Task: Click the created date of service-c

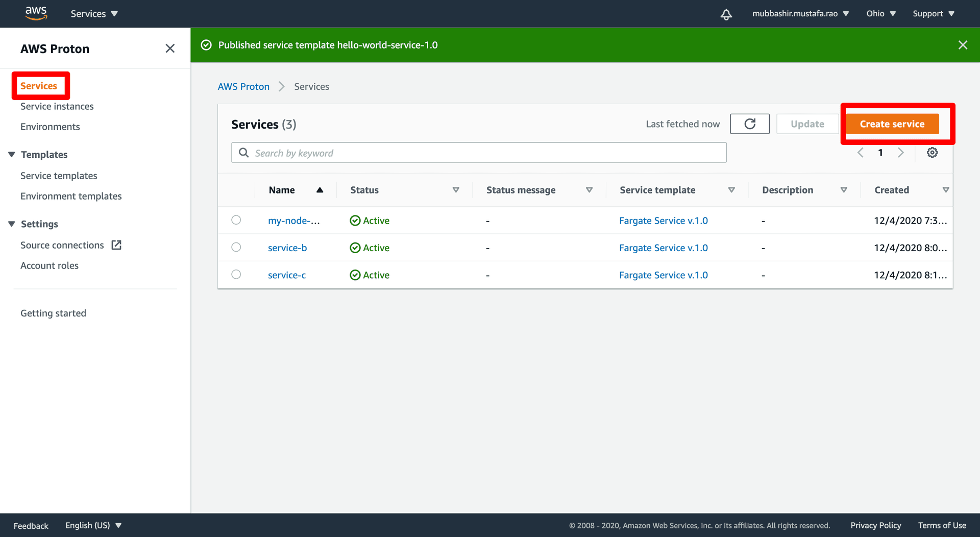Action: pos(910,275)
